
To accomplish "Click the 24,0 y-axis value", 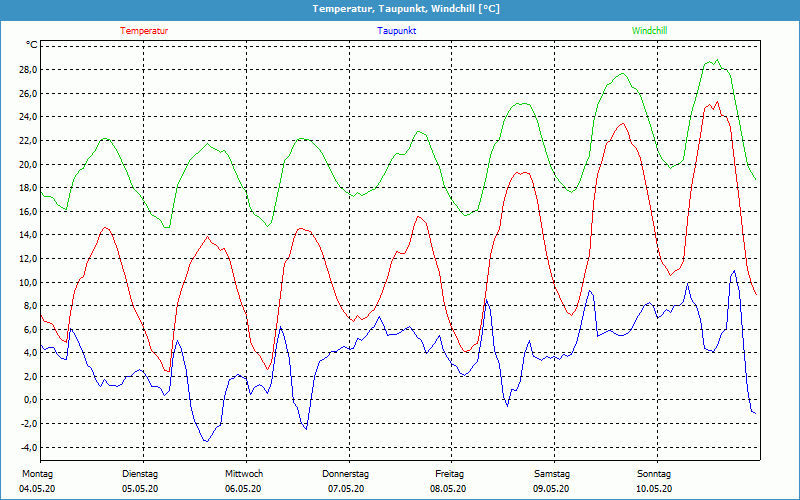I will click(28, 117).
